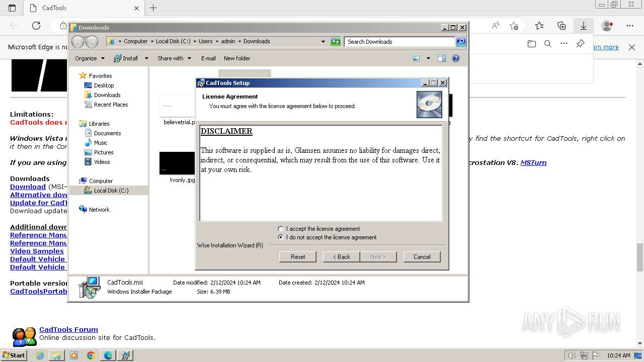Add page to favorites star-plus icon
Image resolution: width=644 pixels, height=362 pixels.
point(514,26)
